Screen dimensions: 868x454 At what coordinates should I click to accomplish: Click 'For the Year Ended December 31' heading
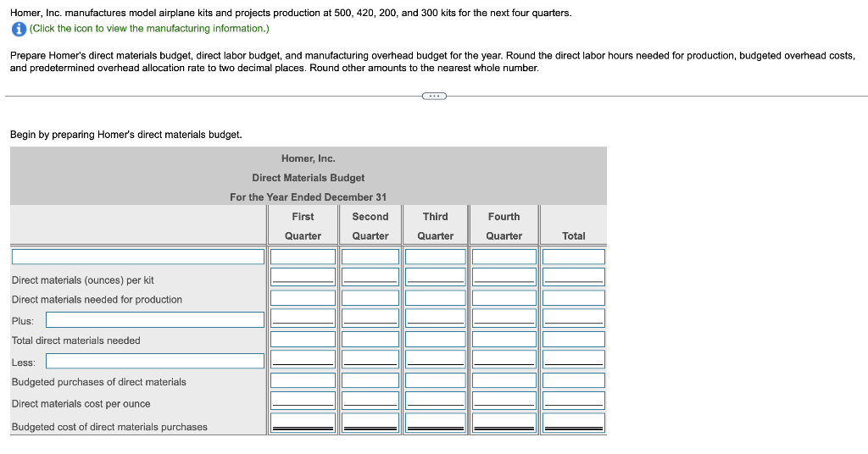click(309, 197)
